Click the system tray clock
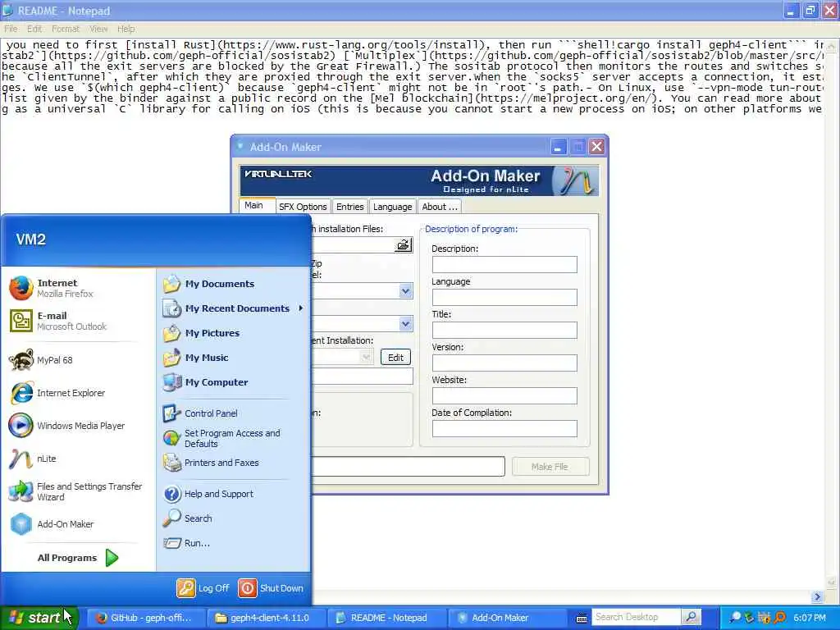840x630 pixels. tap(809, 618)
